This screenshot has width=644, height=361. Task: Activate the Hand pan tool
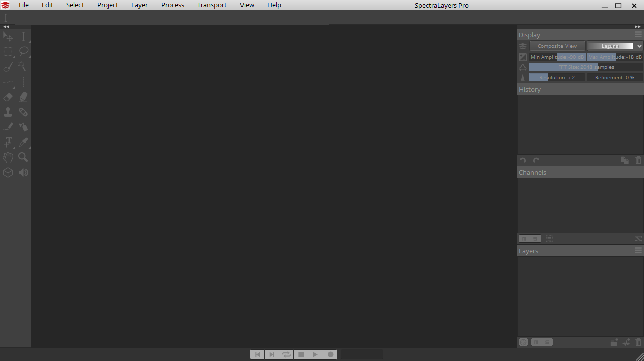8,157
